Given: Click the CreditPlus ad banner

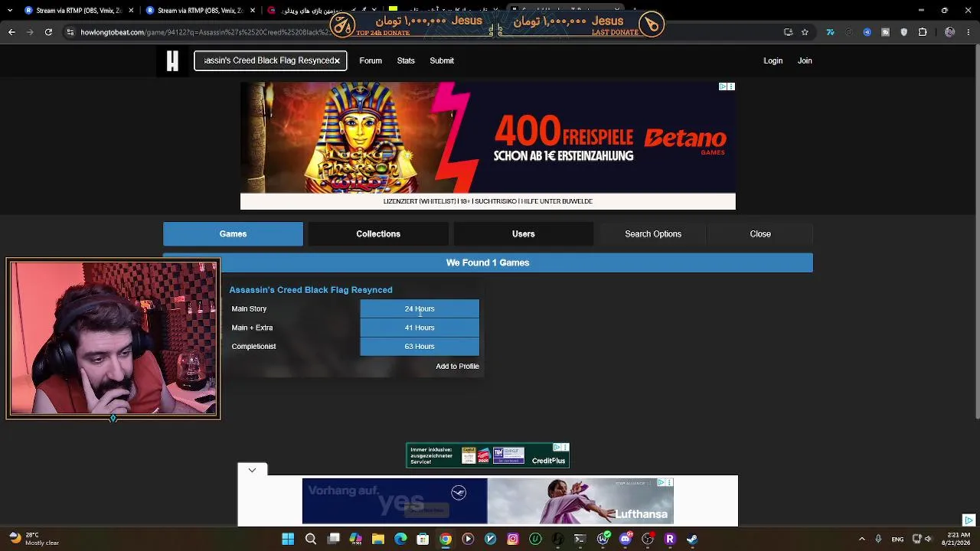Looking at the screenshot, I should (x=488, y=455).
